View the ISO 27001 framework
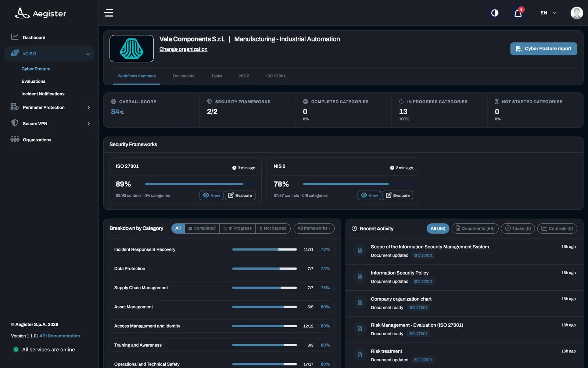 (211, 195)
